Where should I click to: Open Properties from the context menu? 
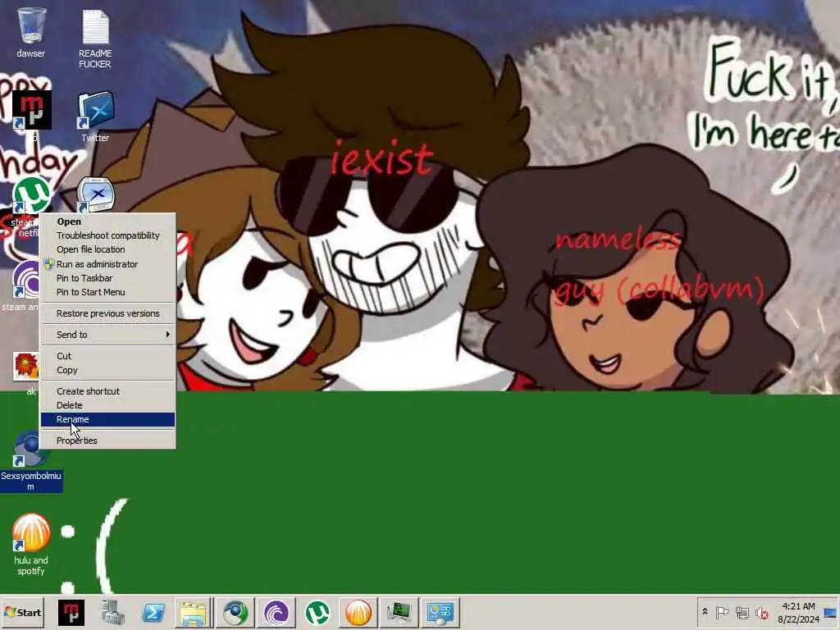108,441
